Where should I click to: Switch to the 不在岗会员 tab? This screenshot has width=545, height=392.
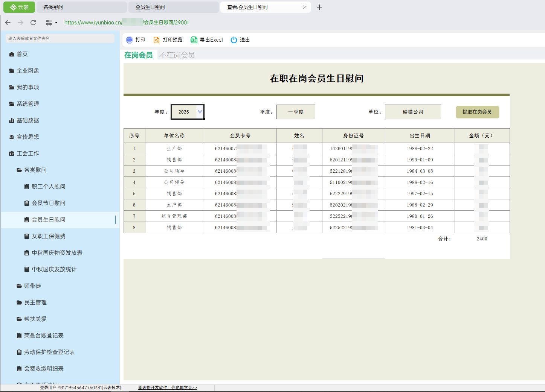click(x=177, y=55)
